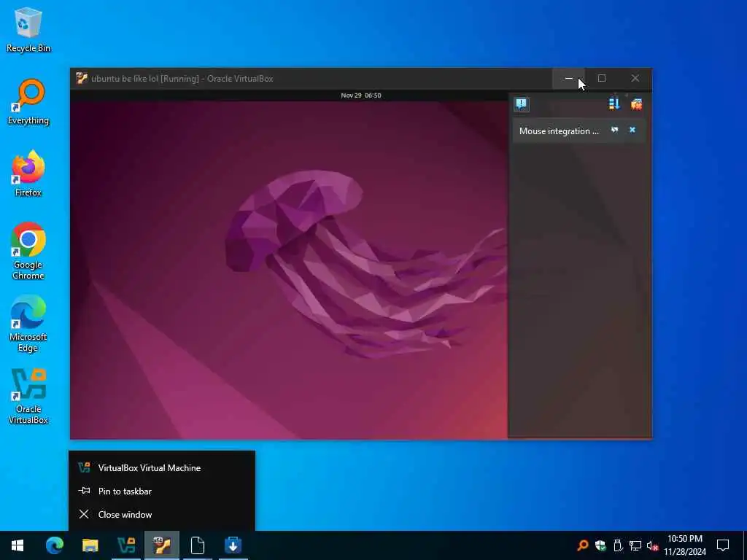Open the Oracle VirtualBox desktop shortcut

pos(28,396)
